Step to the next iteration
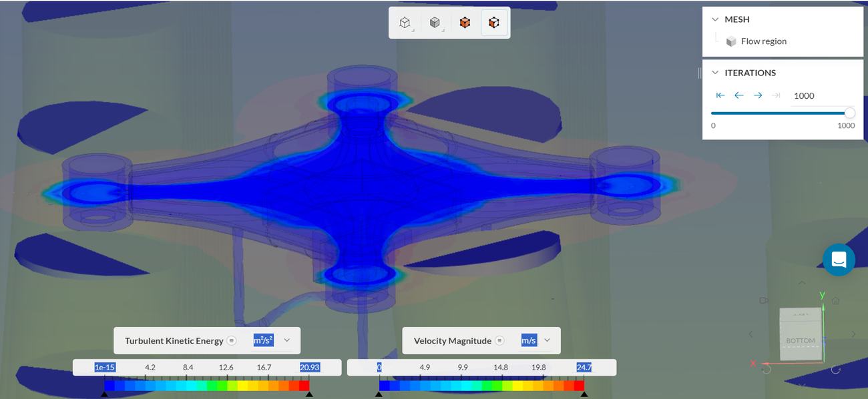 [x=758, y=95]
